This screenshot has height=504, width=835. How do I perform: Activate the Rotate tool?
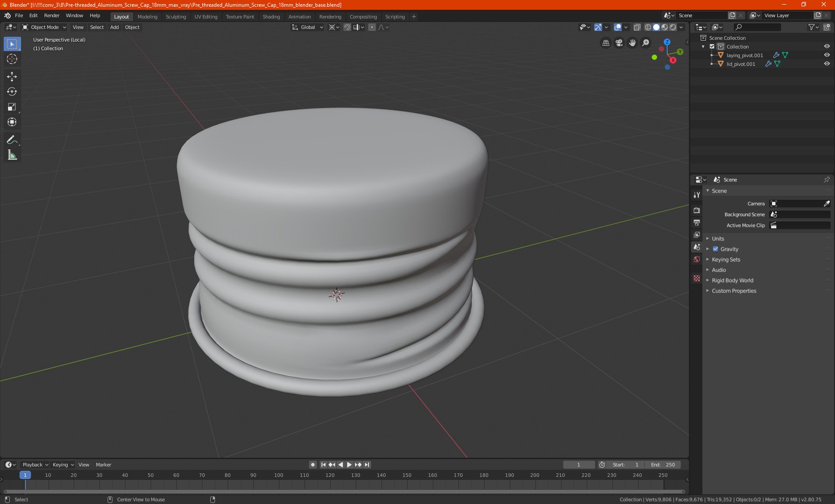click(12, 92)
